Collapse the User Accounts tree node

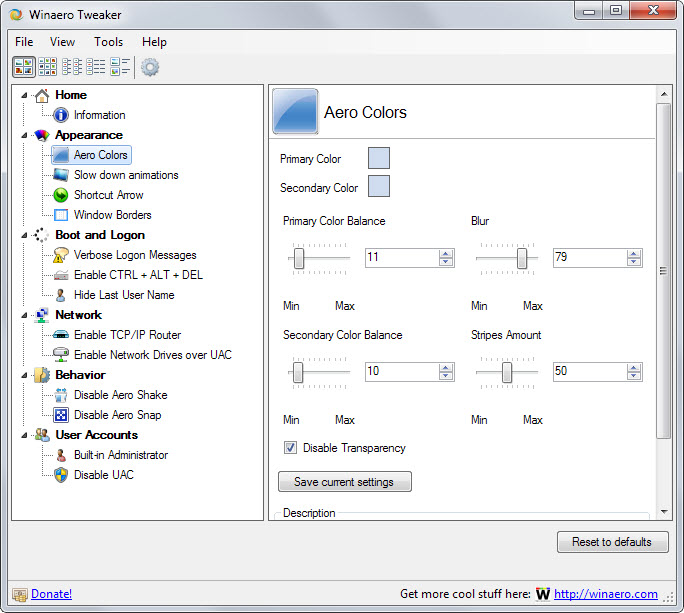pyautogui.click(x=24, y=435)
